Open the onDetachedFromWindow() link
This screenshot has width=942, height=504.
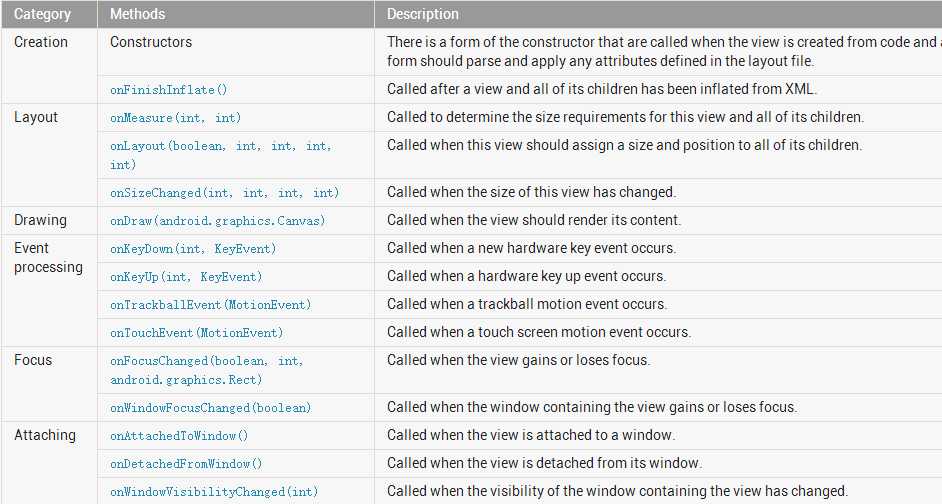(186, 464)
